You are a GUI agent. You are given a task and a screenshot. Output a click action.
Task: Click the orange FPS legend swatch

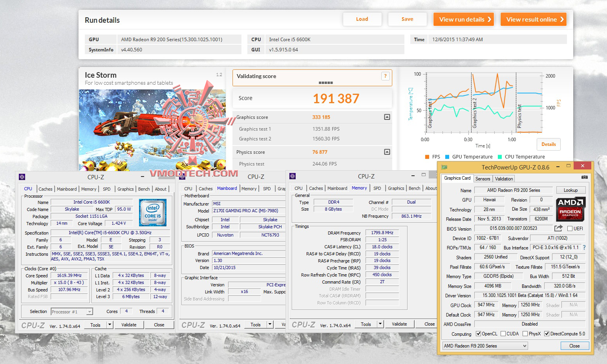click(427, 157)
